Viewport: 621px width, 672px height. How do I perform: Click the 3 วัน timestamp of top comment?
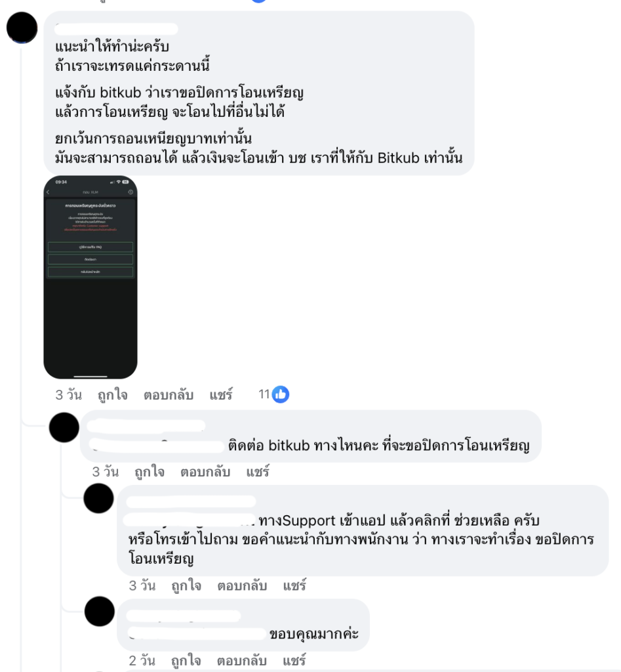pyautogui.click(x=68, y=394)
